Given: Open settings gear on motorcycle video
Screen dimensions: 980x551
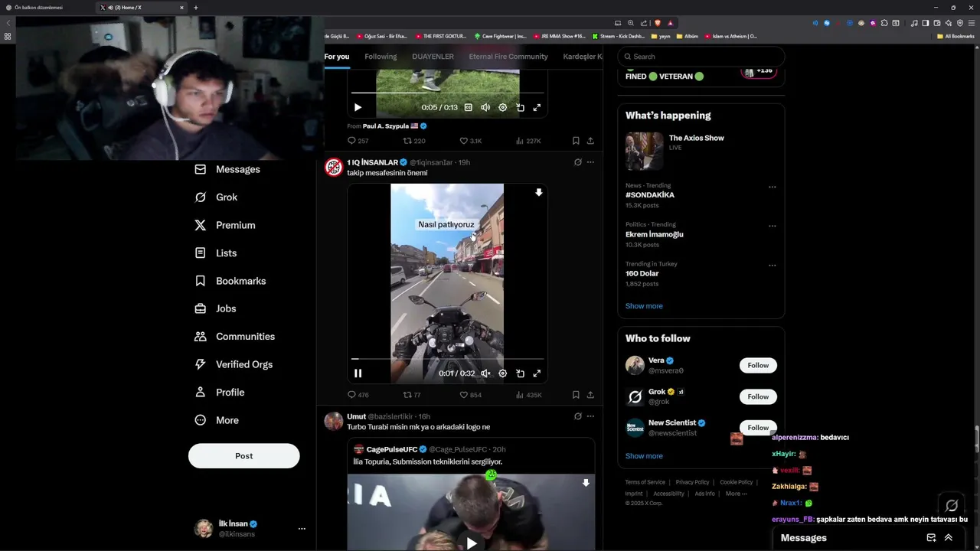Looking at the screenshot, I should pos(502,373).
